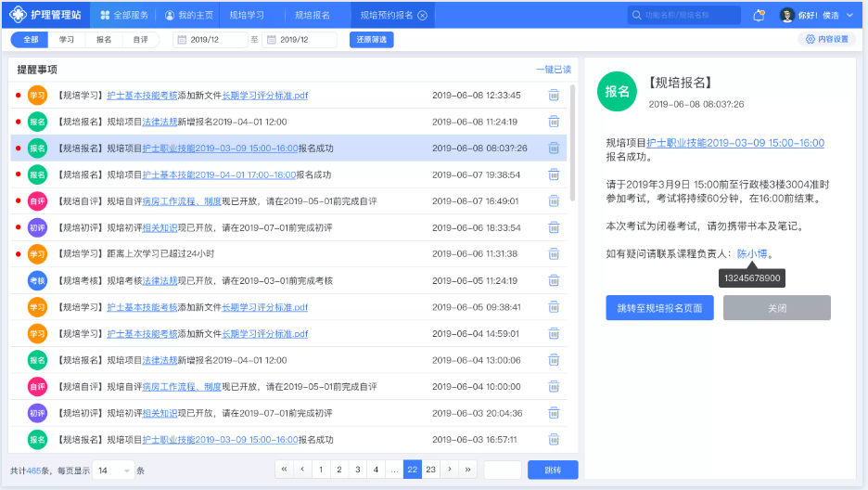
Task: Click the search box in header
Action: [x=684, y=15]
